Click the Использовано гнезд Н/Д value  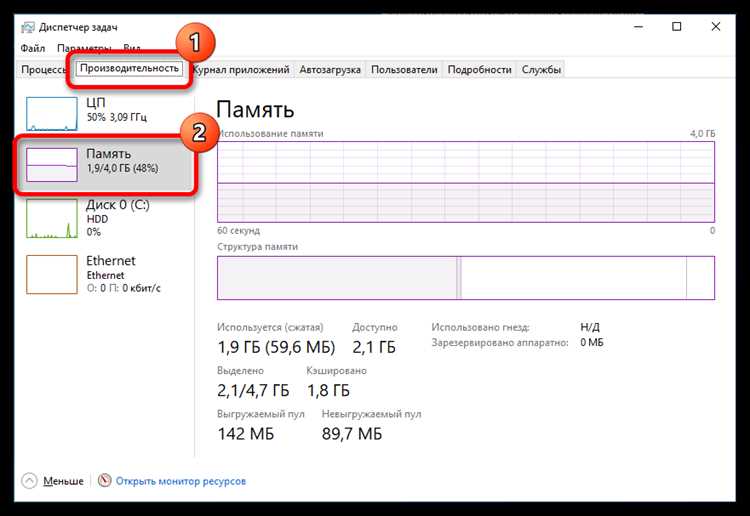[x=590, y=327]
